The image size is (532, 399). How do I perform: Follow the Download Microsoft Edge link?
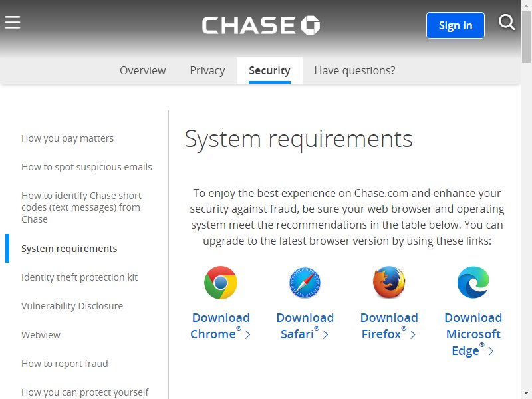473,334
